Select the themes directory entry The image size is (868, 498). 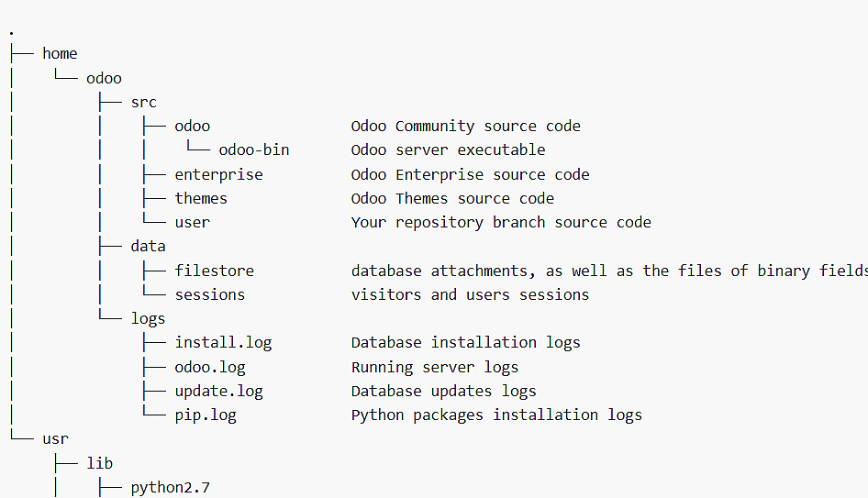click(201, 198)
